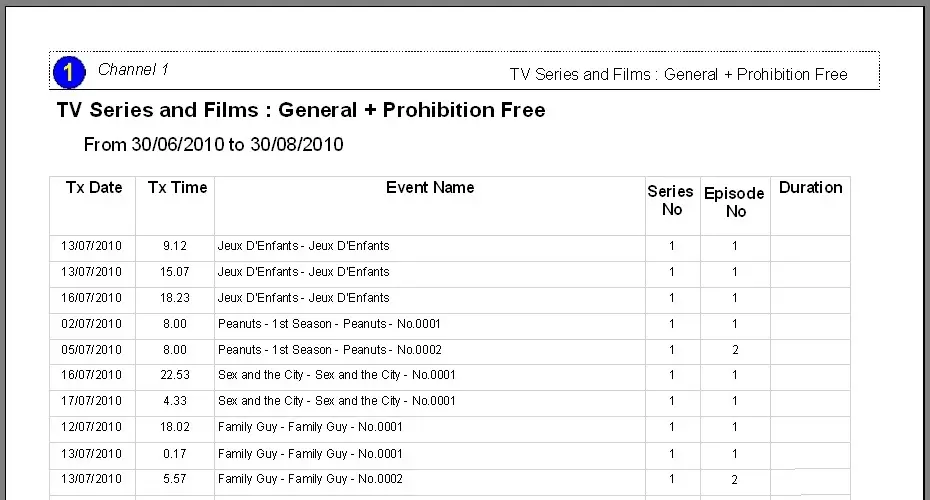Click the Event Name column header
930x500 pixels.
[430, 188]
